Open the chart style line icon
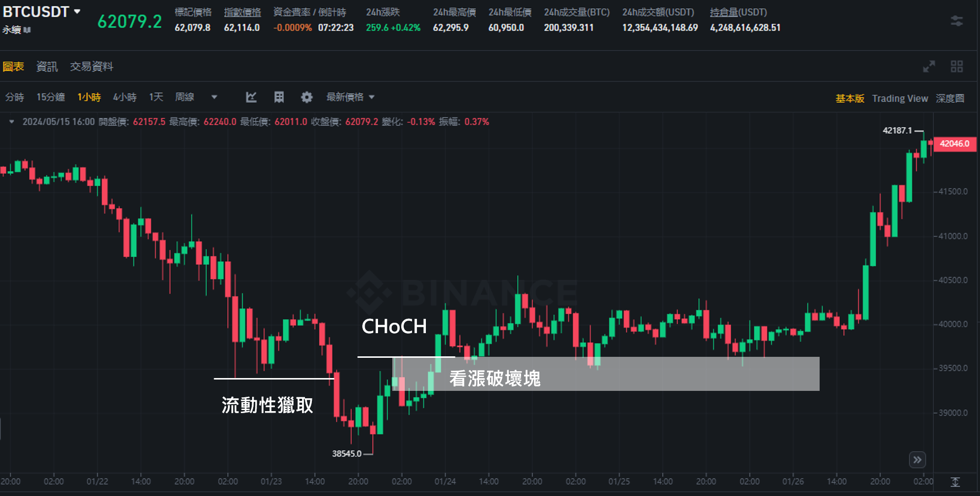This screenshot has height=496, width=980. (252, 97)
